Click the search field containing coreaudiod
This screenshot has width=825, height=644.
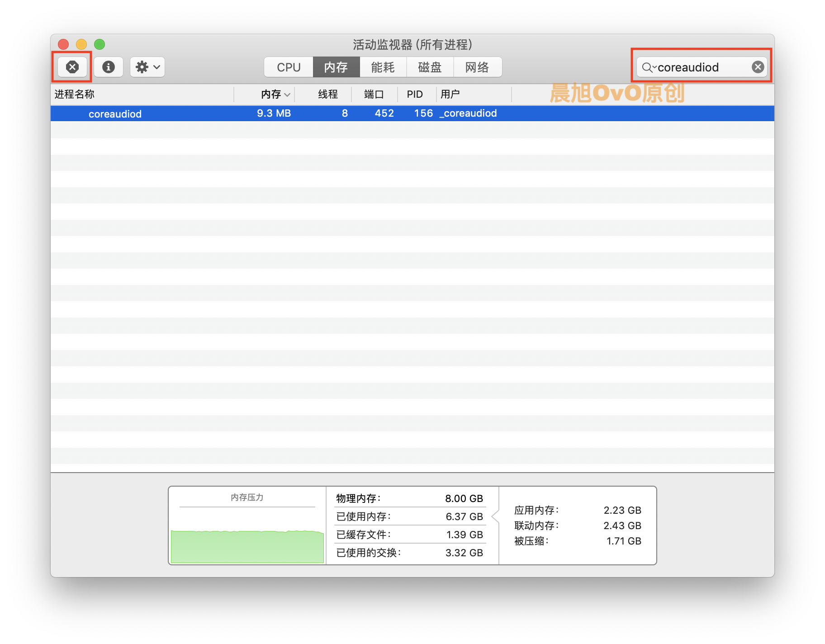[702, 67]
